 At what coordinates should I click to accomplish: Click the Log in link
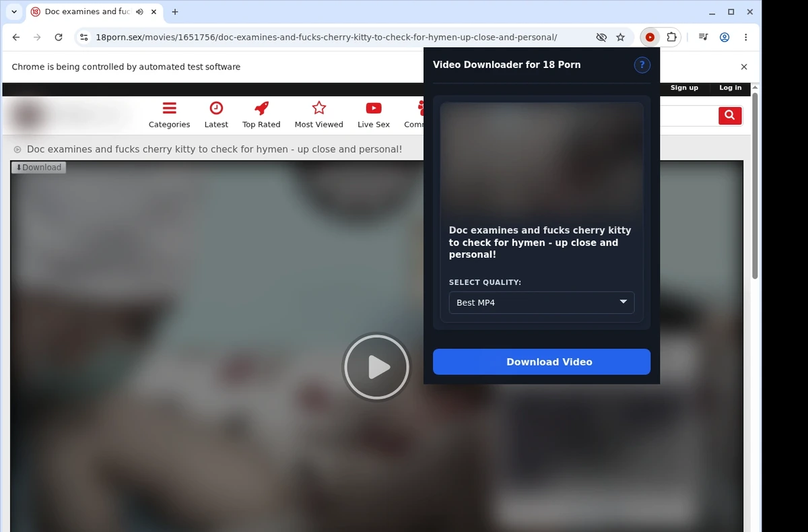point(730,88)
